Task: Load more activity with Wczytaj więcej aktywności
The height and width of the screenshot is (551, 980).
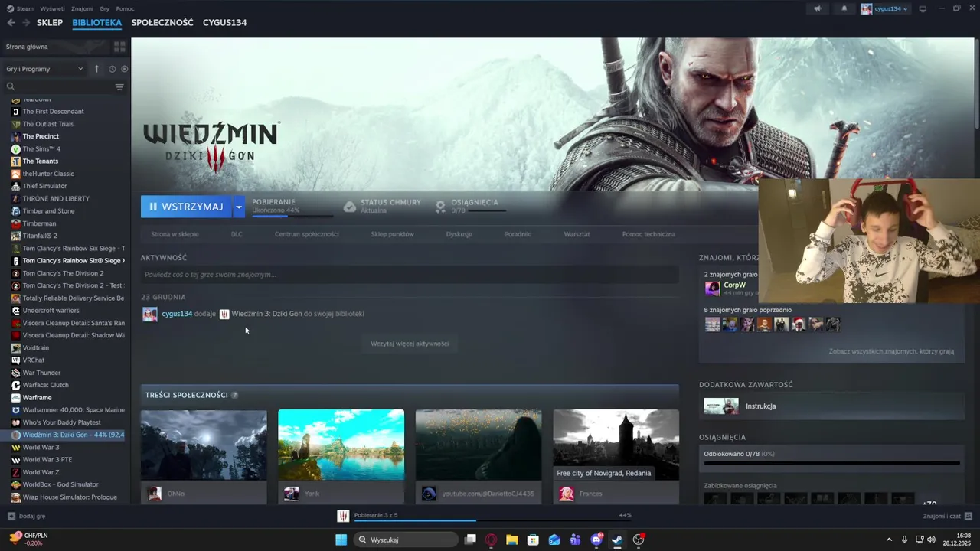Action: pyautogui.click(x=410, y=344)
